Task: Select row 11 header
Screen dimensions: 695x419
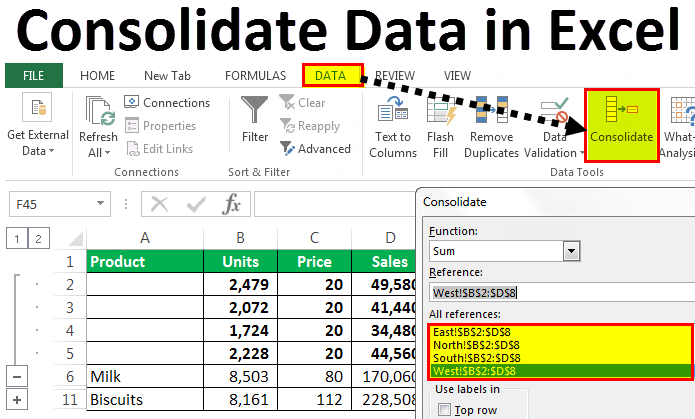Action: click(70, 400)
